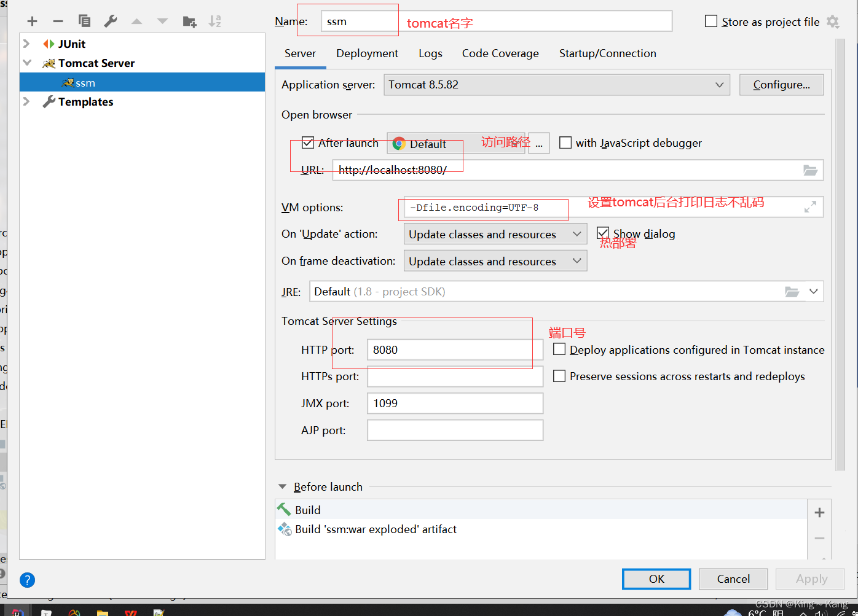Click the Apply button
This screenshot has height=616, width=858.
coord(811,579)
